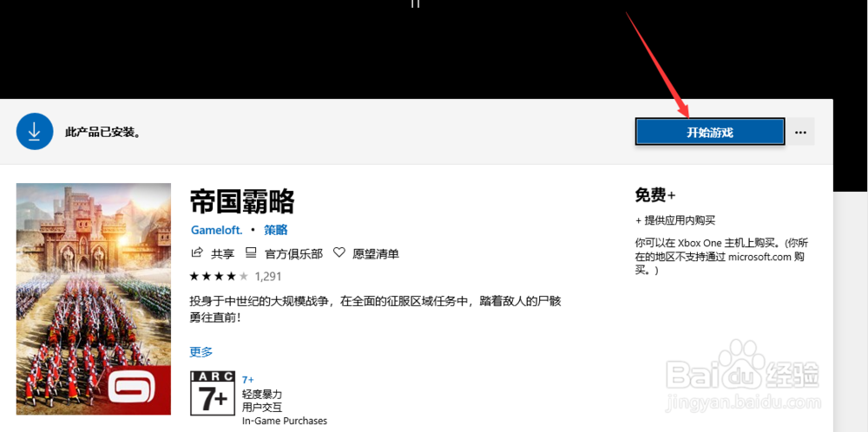The image size is (868, 432).
Task: Click the game description paragraph
Action: (377, 310)
